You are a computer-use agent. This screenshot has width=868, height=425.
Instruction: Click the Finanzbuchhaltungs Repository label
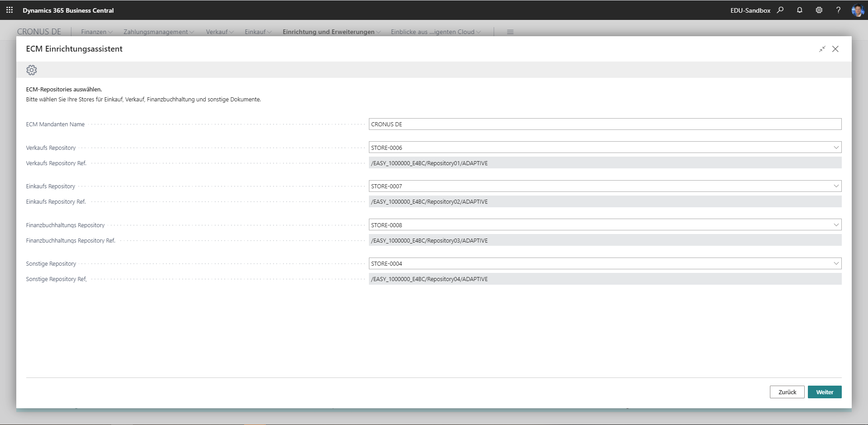[x=65, y=225]
